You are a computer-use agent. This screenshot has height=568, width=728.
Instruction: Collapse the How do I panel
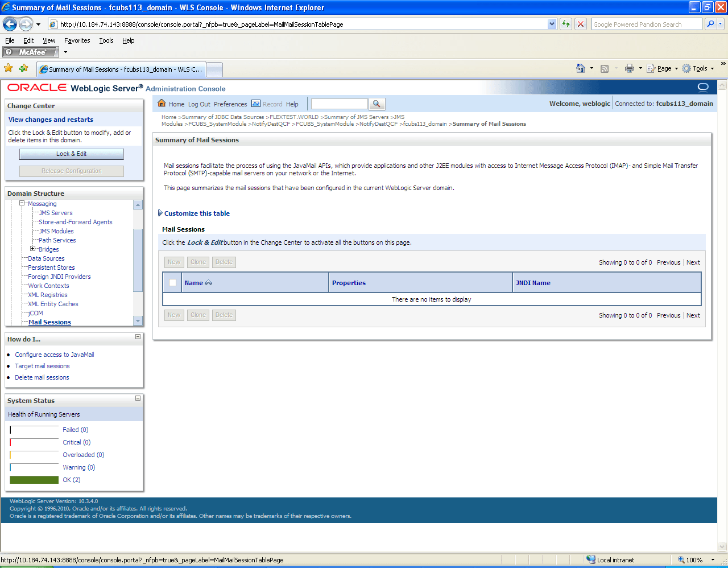(138, 337)
